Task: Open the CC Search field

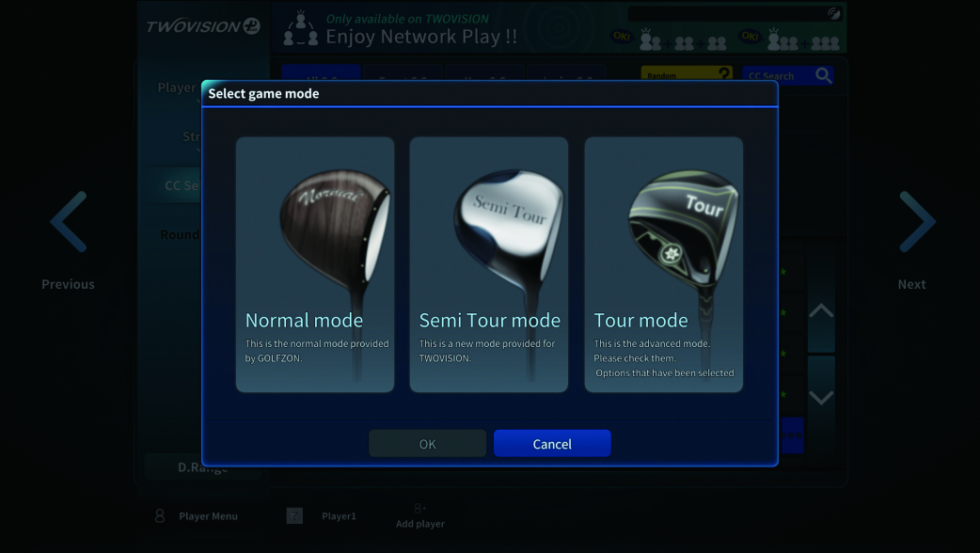Action: pyautogui.click(x=787, y=75)
